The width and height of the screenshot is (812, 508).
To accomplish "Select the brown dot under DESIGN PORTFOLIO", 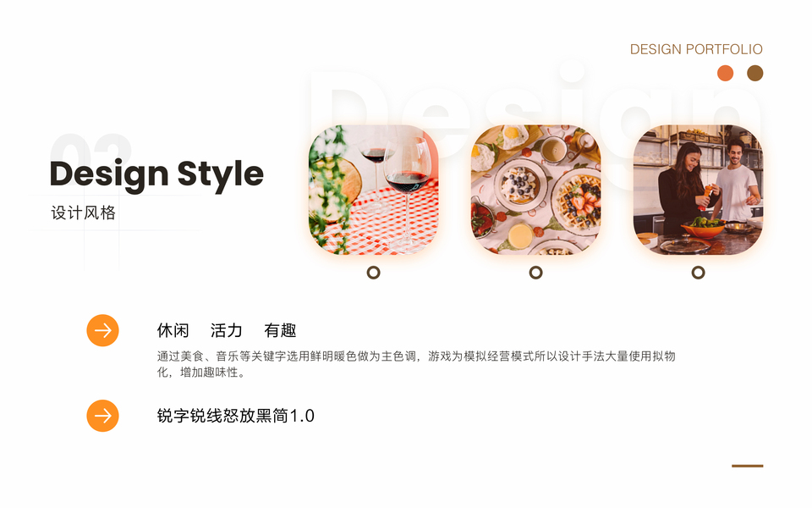I will [755, 73].
